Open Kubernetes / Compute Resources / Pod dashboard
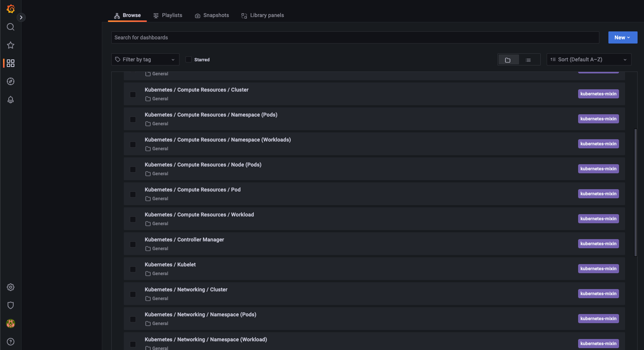The height and width of the screenshot is (350, 644). pos(193,190)
